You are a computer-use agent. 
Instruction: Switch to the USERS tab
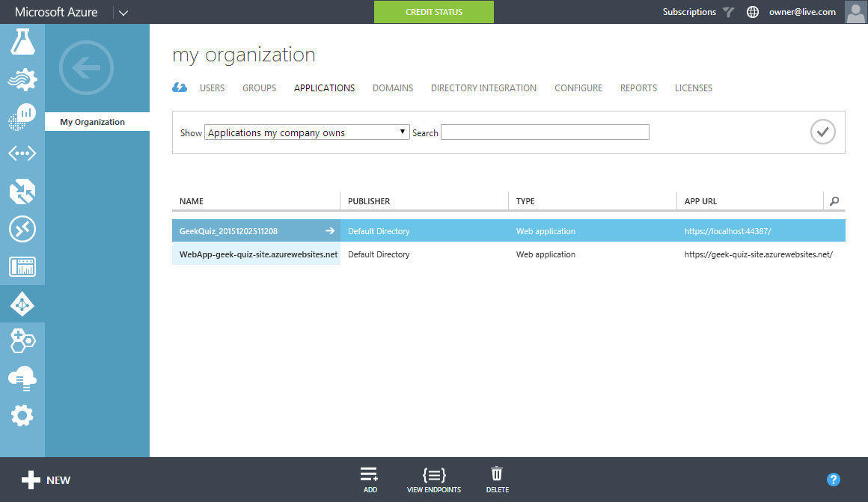pos(212,88)
